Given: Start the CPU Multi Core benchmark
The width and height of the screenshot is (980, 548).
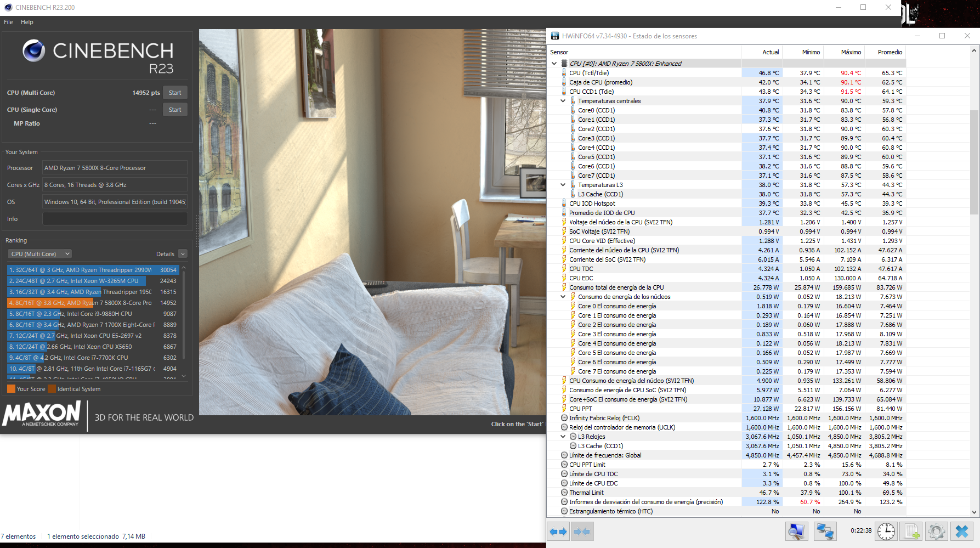Looking at the screenshot, I should (175, 93).
